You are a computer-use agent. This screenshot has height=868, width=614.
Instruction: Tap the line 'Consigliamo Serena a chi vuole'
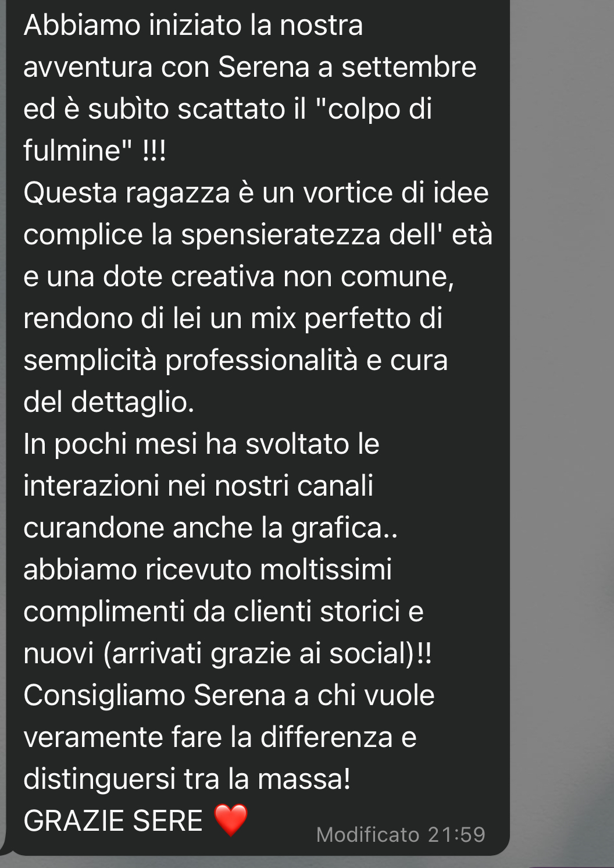[x=229, y=695]
